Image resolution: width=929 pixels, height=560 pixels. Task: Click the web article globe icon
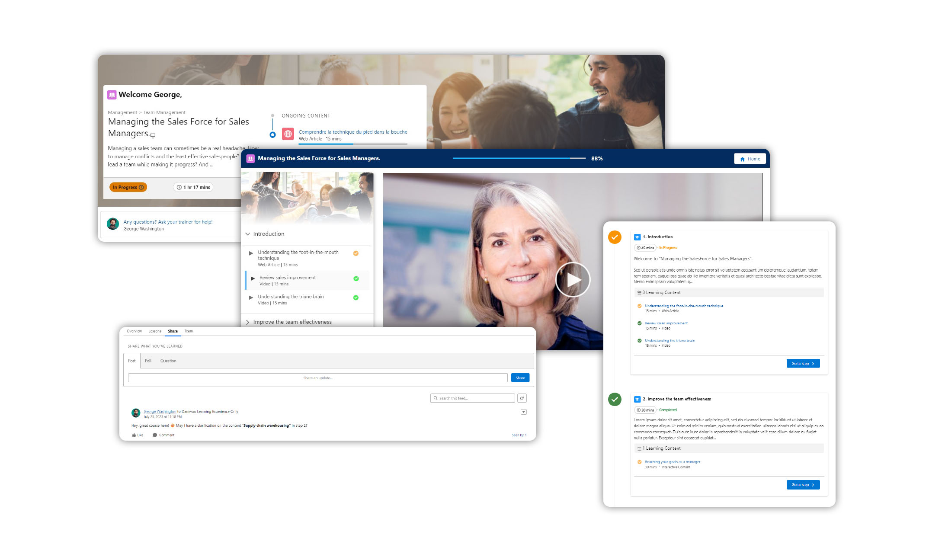(x=288, y=134)
